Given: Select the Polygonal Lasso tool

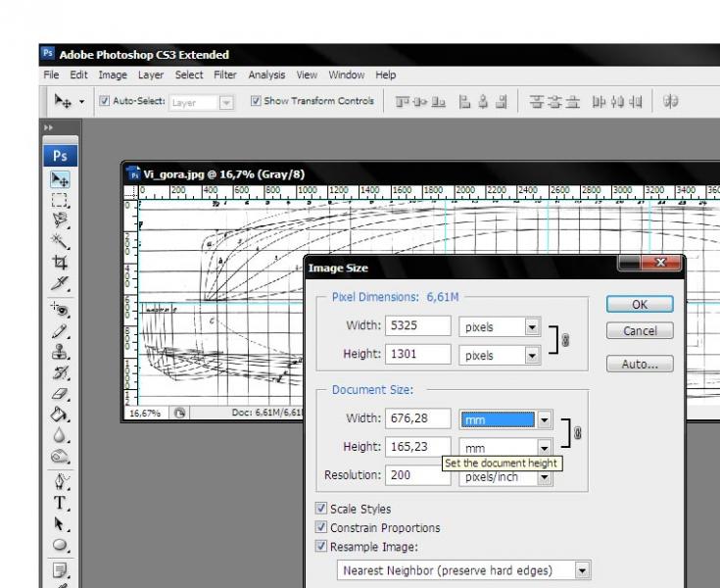Looking at the screenshot, I should click(60, 220).
